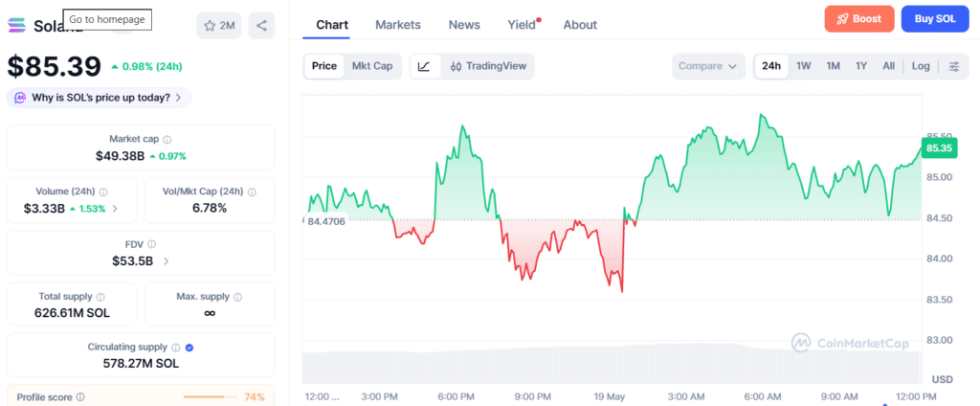
Task: Click Market cap info icon
Action: click(167, 140)
